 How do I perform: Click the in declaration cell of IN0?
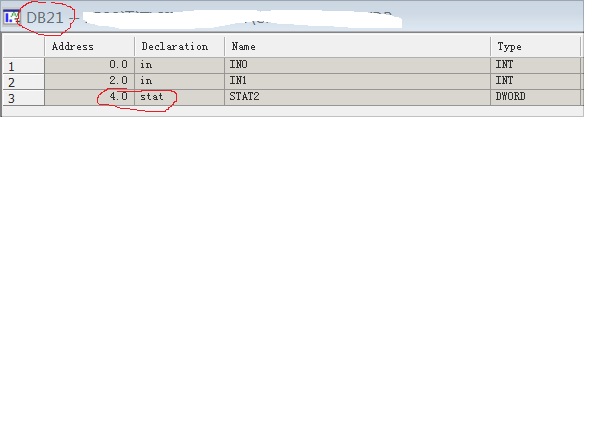(x=180, y=65)
